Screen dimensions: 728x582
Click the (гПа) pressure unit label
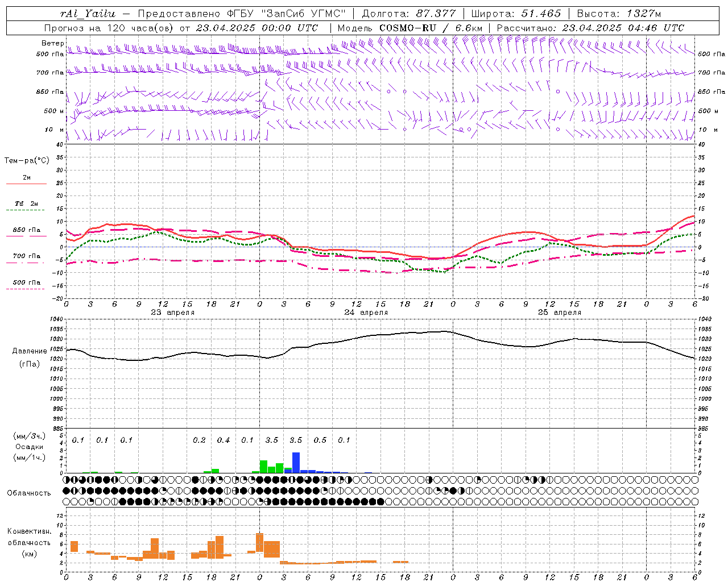point(30,364)
